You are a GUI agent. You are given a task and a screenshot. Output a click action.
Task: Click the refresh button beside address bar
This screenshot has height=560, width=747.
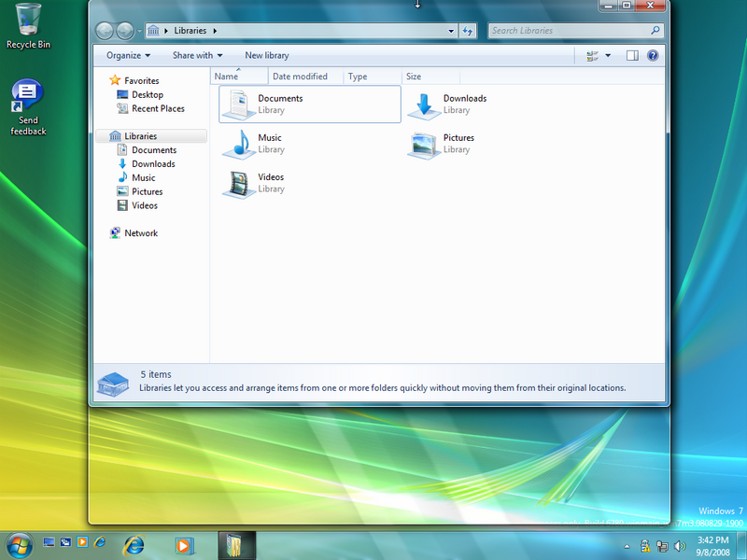coord(469,31)
